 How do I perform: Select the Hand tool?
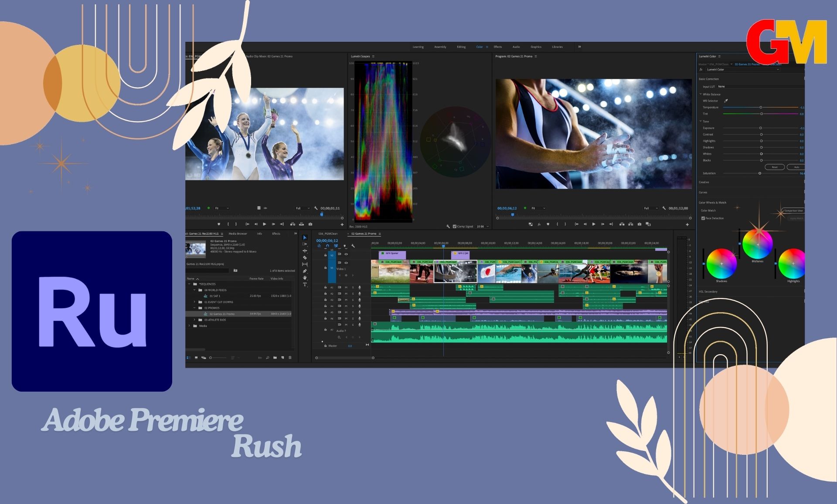305,277
